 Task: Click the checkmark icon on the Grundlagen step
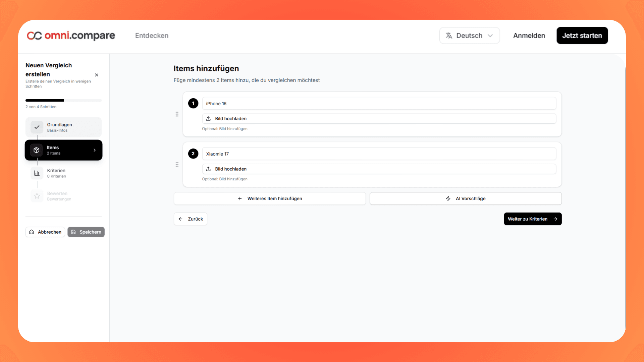click(37, 127)
